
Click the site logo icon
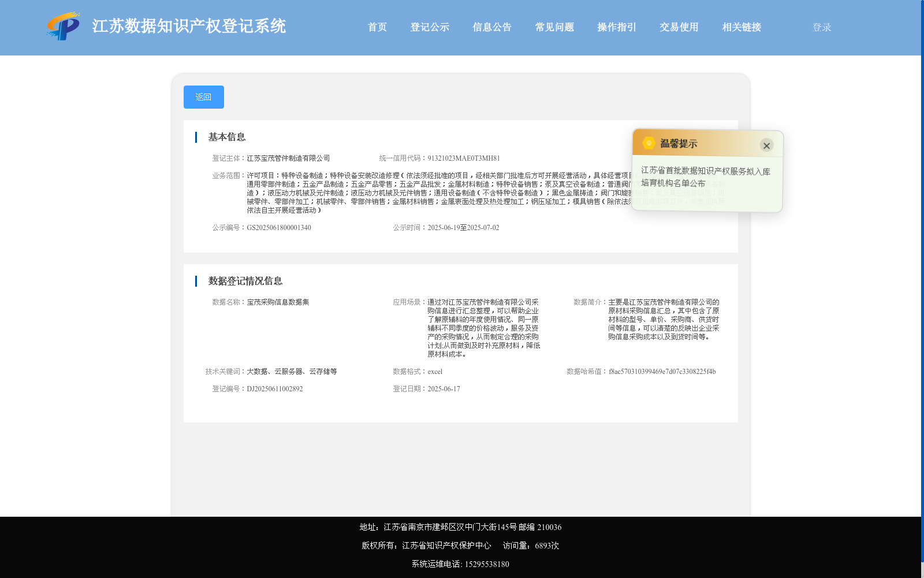(x=64, y=27)
